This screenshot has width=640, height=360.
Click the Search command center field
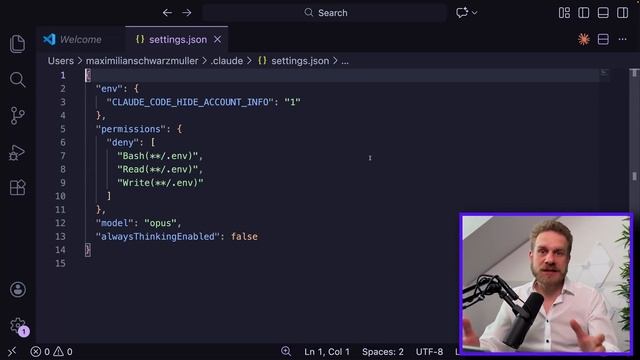[324, 13]
